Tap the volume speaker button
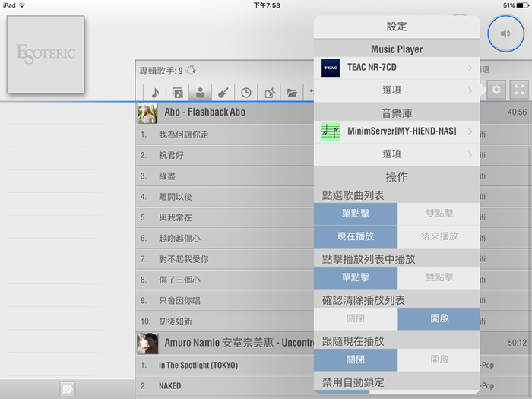The image size is (532, 399). click(x=505, y=33)
